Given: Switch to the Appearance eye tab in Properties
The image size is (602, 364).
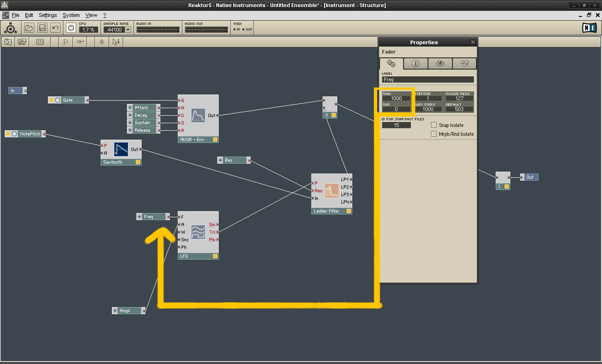Looking at the screenshot, I should pyautogui.click(x=440, y=63).
